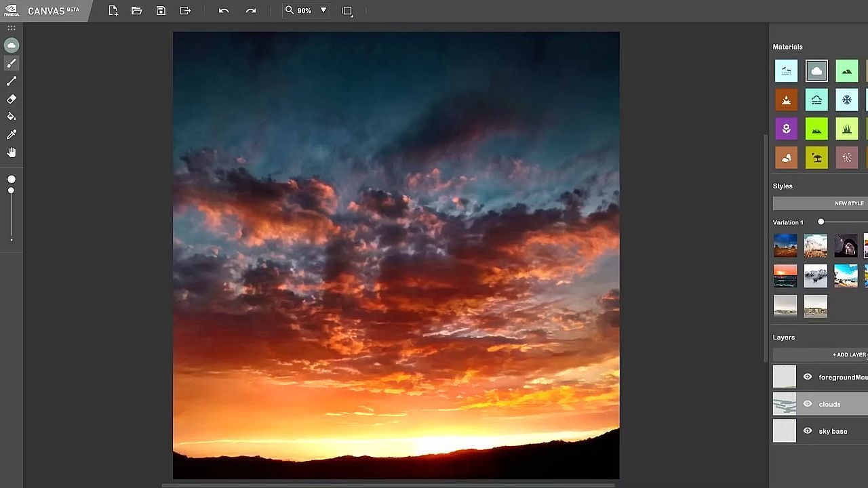Apply the orange sunset sea style thumbnail

click(785, 276)
